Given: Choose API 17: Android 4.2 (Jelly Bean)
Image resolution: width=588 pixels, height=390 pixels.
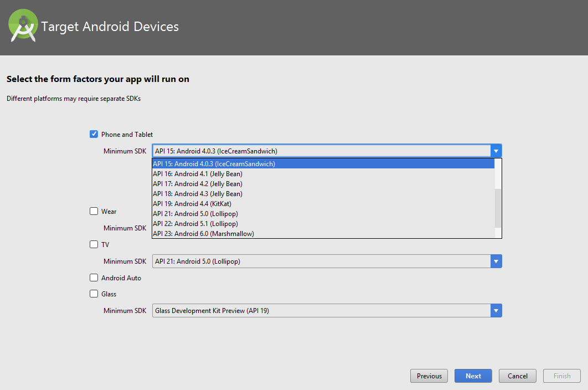Looking at the screenshot, I should 323,183.
